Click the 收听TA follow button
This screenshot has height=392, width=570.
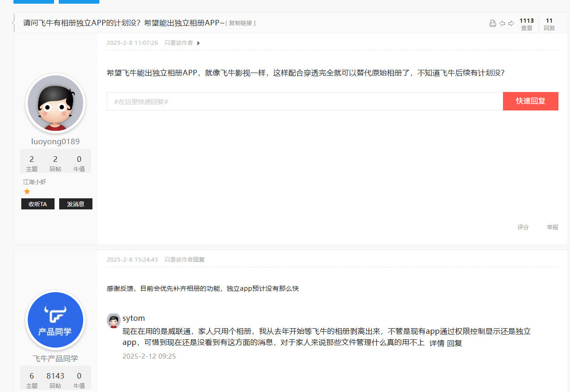pos(38,204)
